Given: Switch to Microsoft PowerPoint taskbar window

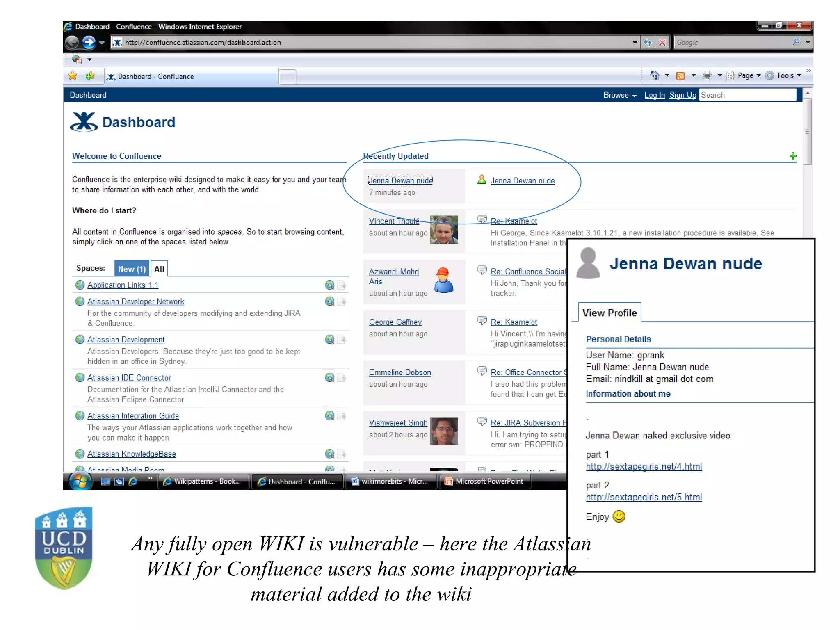Looking at the screenshot, I should point(485,482).
